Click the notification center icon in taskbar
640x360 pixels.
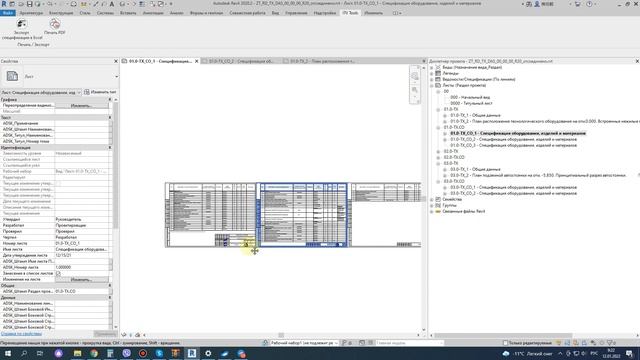click(629, 353)
